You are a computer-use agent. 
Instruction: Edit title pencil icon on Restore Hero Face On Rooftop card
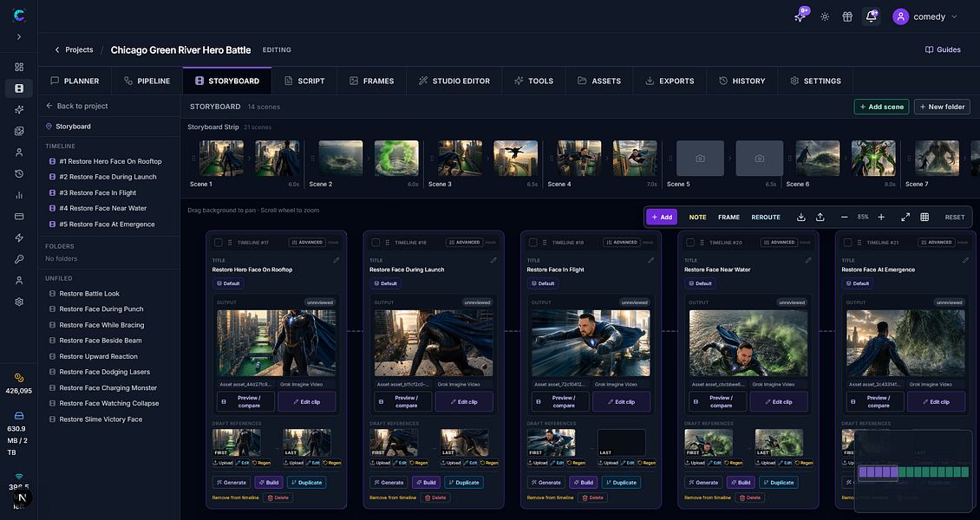point(336,260)
